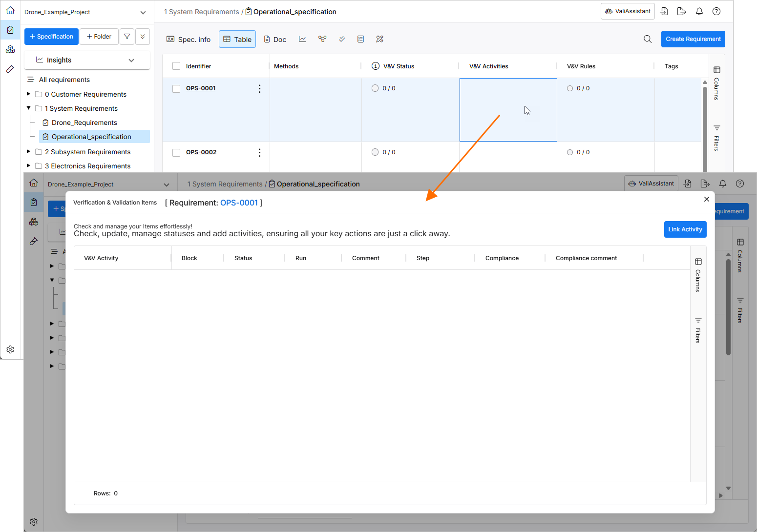
Task: Click the line chart icon after Doc tab
Action: 303,39
